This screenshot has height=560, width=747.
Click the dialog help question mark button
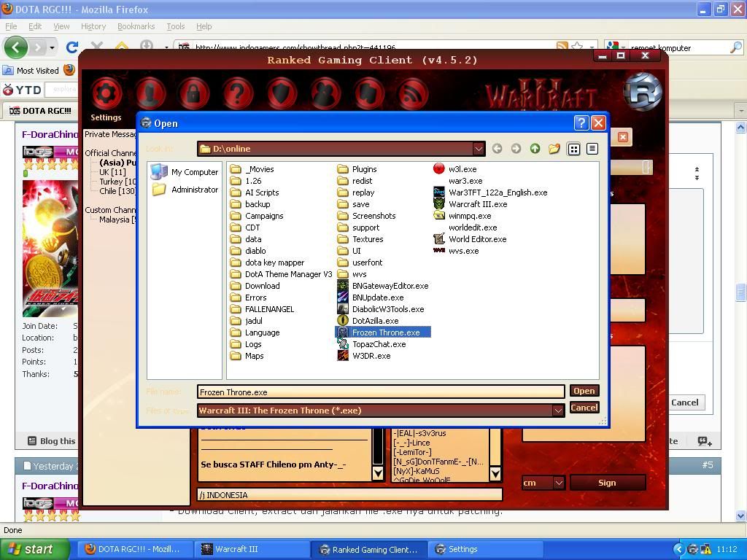pos(581,123)
